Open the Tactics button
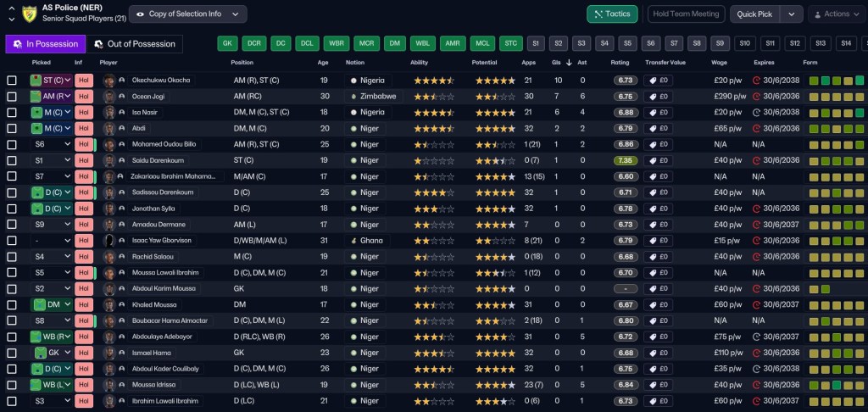This screenshot has height=412, width=868. (612, 14)
